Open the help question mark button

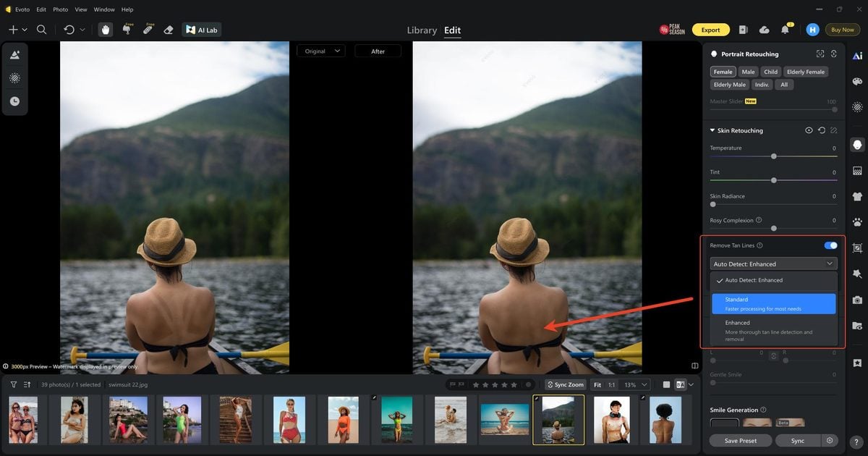click(856, 442)
